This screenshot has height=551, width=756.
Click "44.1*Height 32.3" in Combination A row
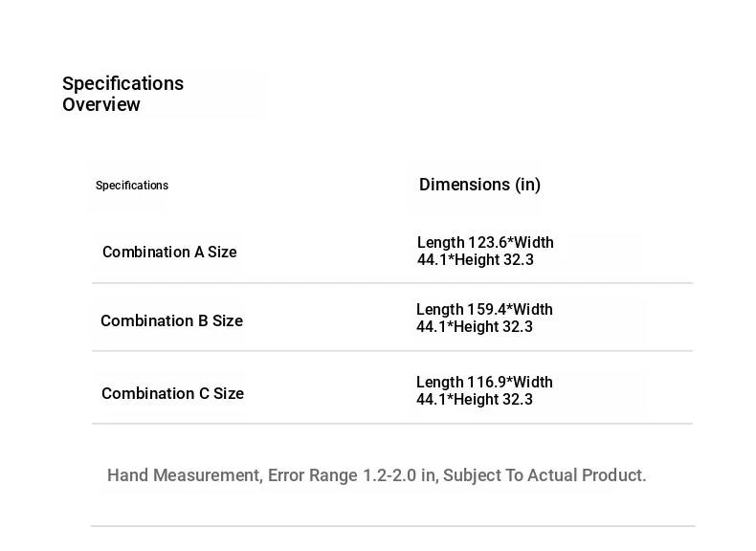[x=476, y=260]
